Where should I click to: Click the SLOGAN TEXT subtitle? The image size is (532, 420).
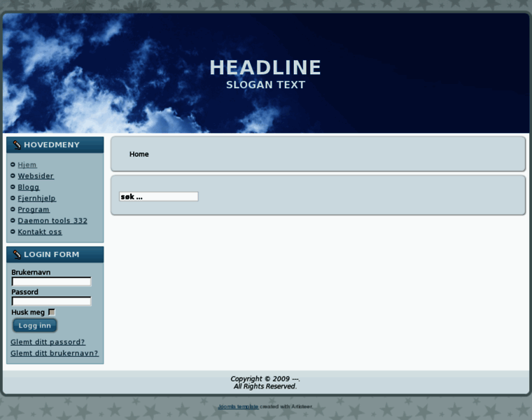point(266,85)
